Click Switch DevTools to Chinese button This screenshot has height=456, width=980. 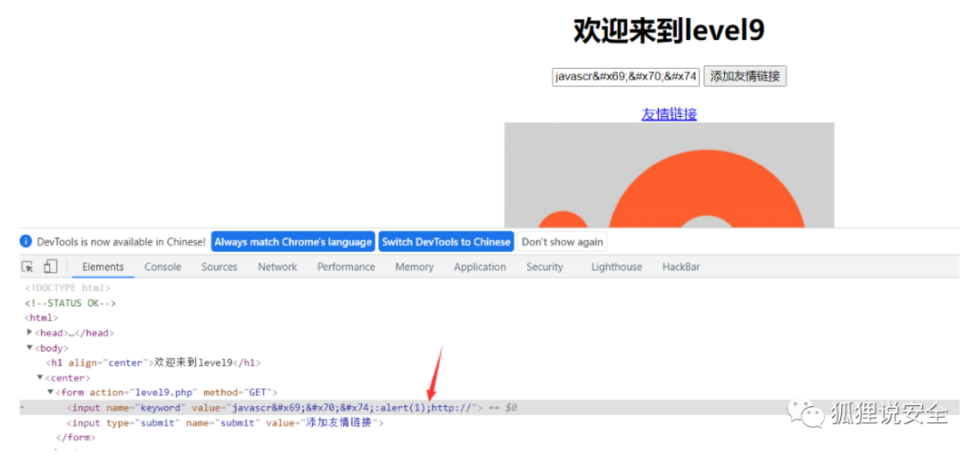[x=446, y=242]
